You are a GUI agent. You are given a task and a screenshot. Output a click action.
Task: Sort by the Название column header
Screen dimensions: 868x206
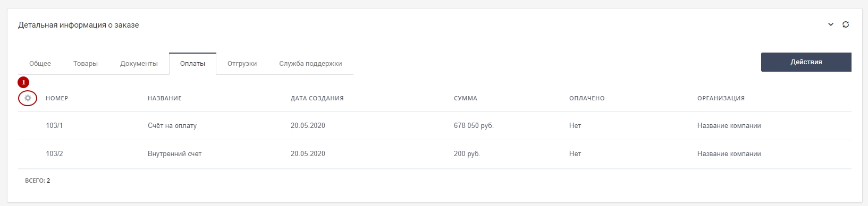[x=165, y=98]
